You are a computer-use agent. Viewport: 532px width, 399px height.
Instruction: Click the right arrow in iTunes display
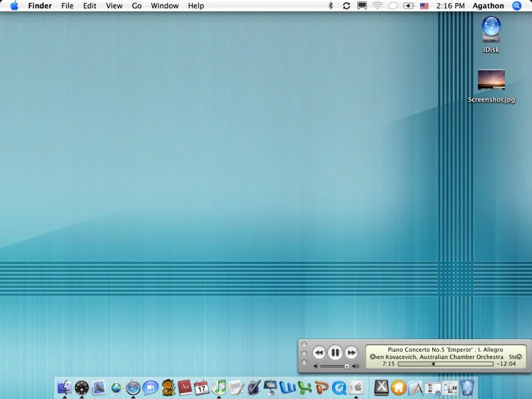click(519, 356)
